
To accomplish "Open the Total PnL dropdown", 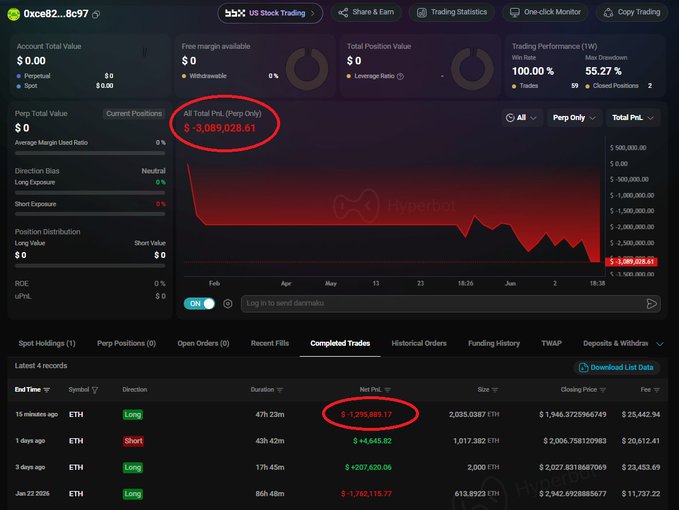I will (x=632, y=117).
